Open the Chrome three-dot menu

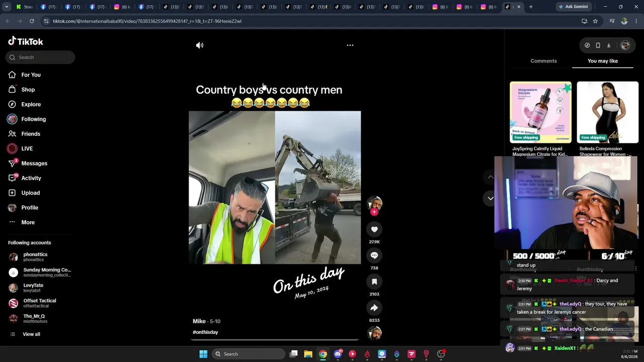coord(636,21)
